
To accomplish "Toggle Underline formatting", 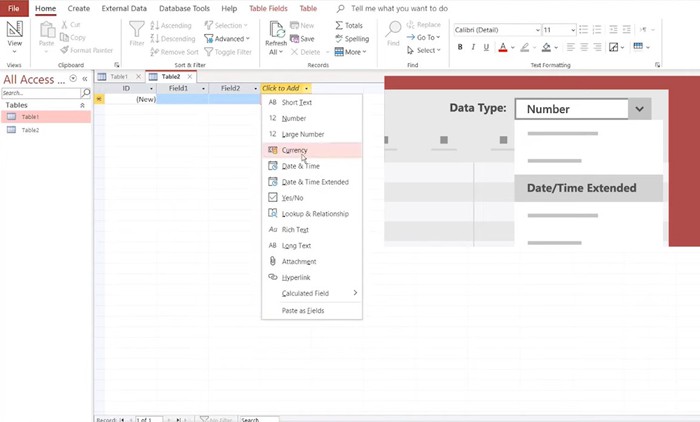I will 486,47.
